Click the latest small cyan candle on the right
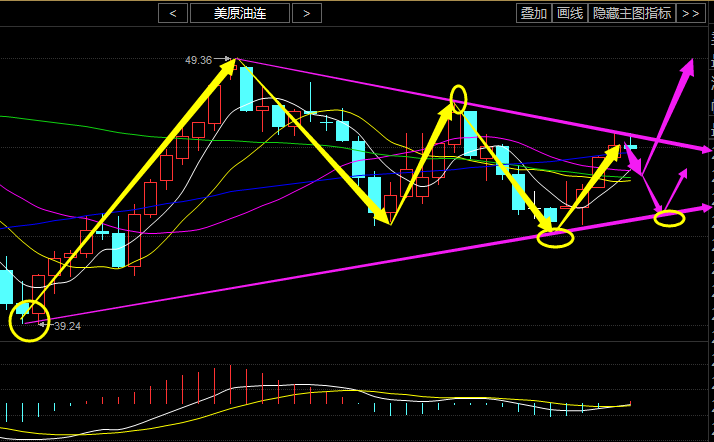 coord(631,147)
